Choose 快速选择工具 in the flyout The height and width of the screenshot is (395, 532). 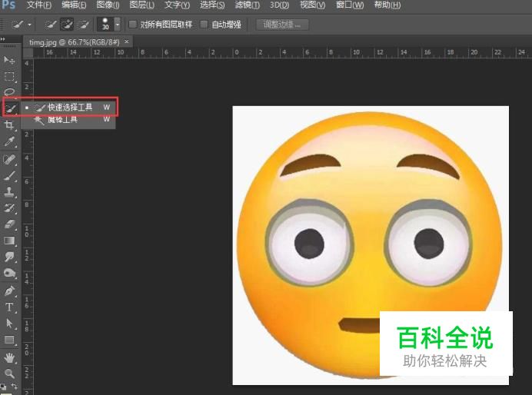tap(69, 108)
